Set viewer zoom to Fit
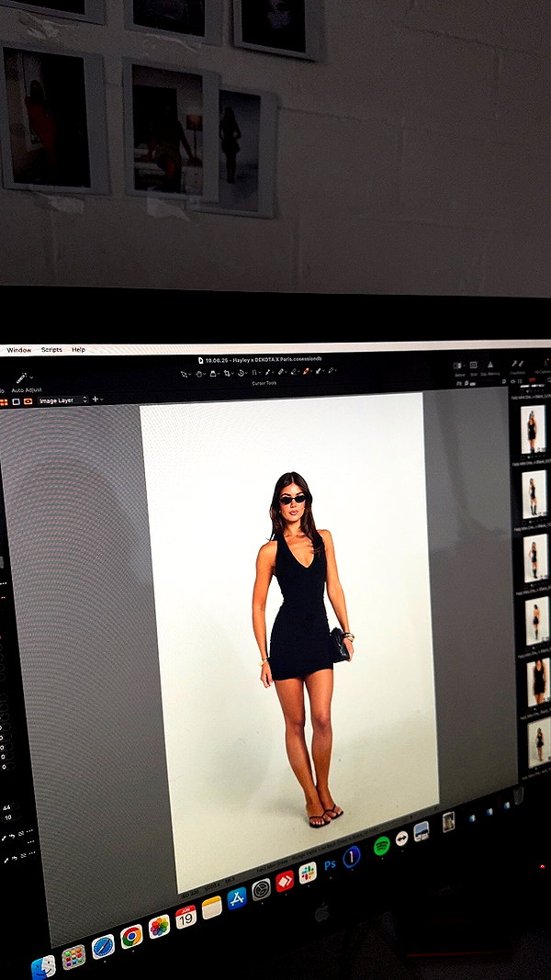 pos(458,384)
